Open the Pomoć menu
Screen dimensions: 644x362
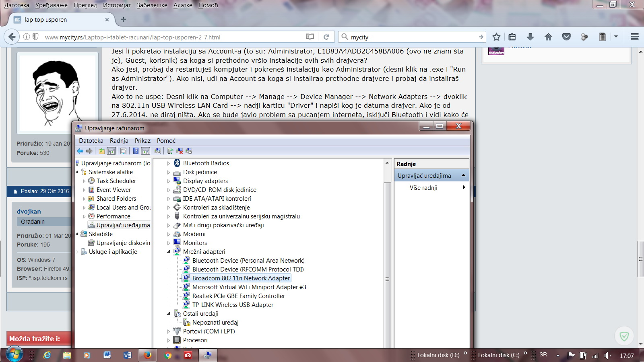(166, 141)
